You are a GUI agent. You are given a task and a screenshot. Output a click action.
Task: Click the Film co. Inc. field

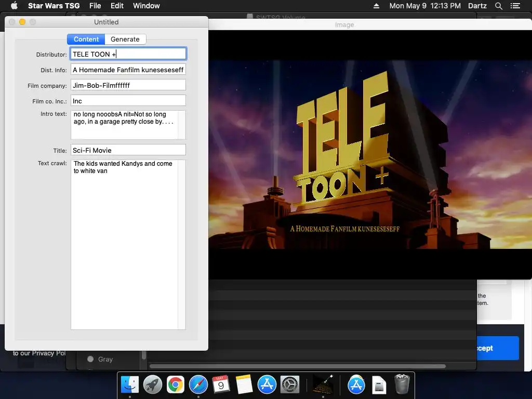tap(128, 101)
